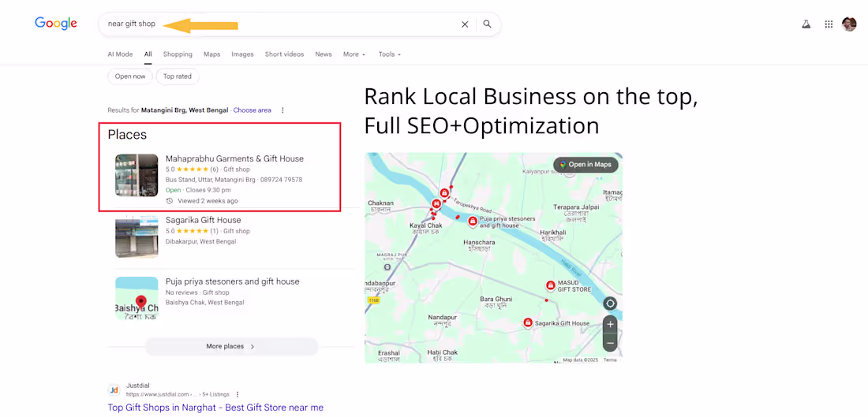Image resolution: width=868 pixels, height=417 pixels.
Task: Switch to Maps tab
Action: pyautogui.click(x=211, y=54)
